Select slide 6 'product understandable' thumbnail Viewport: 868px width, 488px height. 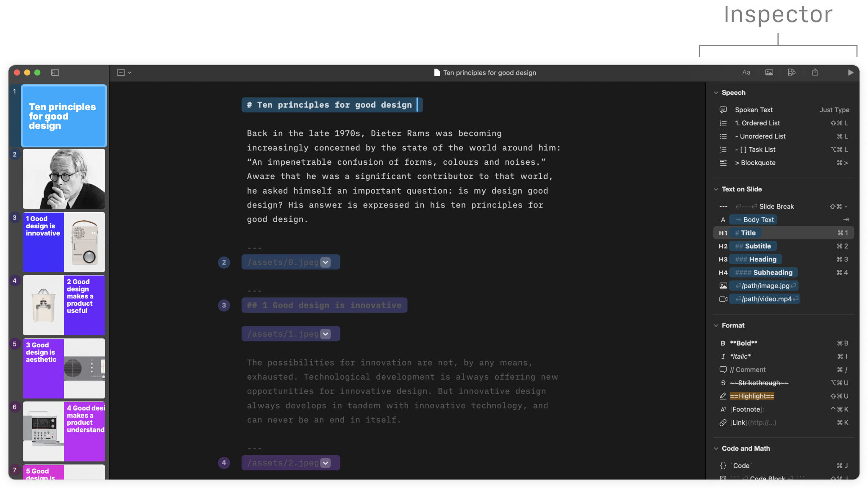[64, 431]
